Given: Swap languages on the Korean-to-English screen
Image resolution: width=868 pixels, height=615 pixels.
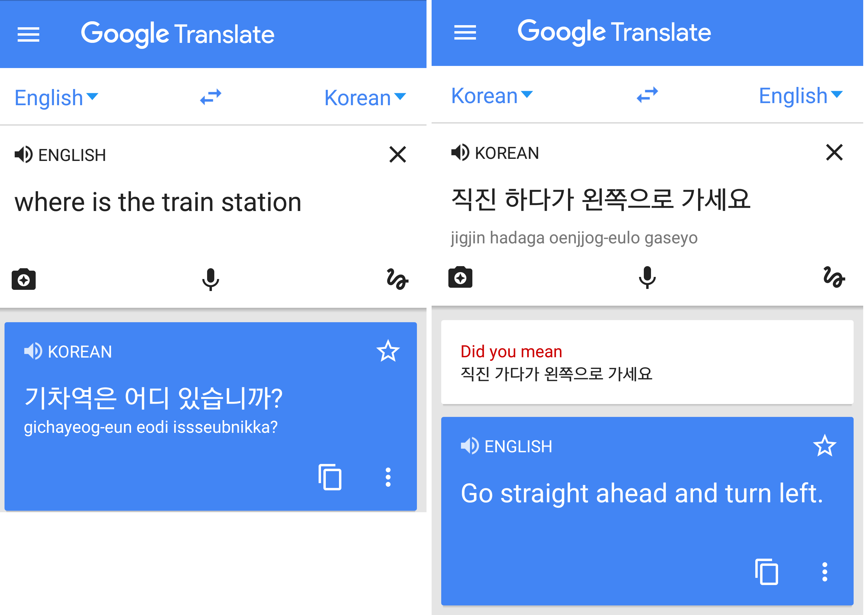Looking at the screenshot, I should point(647,95).
